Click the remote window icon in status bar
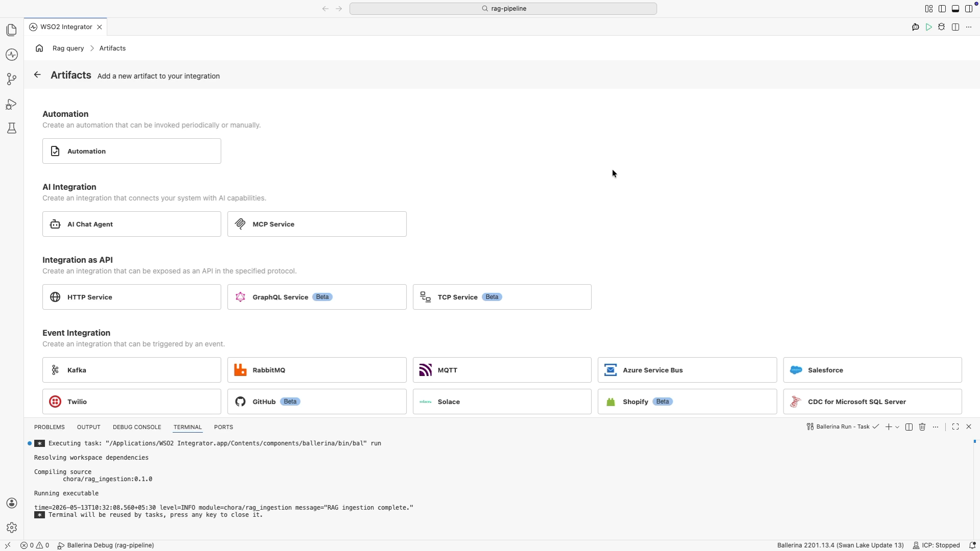980x551 pixels. click(8, 545)
